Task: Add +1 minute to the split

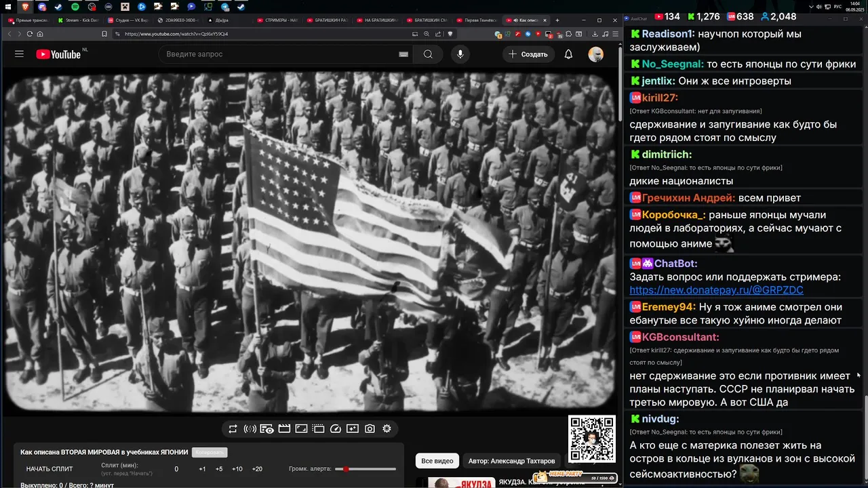Action: 202,469
